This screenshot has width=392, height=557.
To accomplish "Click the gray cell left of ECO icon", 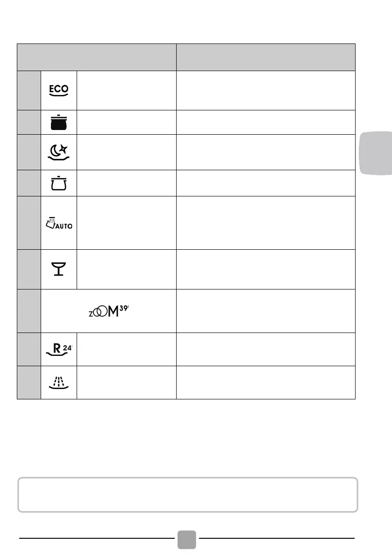I will pos(29,90).
